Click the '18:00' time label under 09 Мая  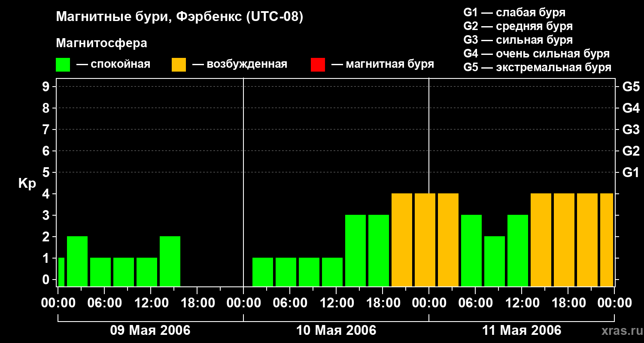pyautogui.click(x=197, y=303)
